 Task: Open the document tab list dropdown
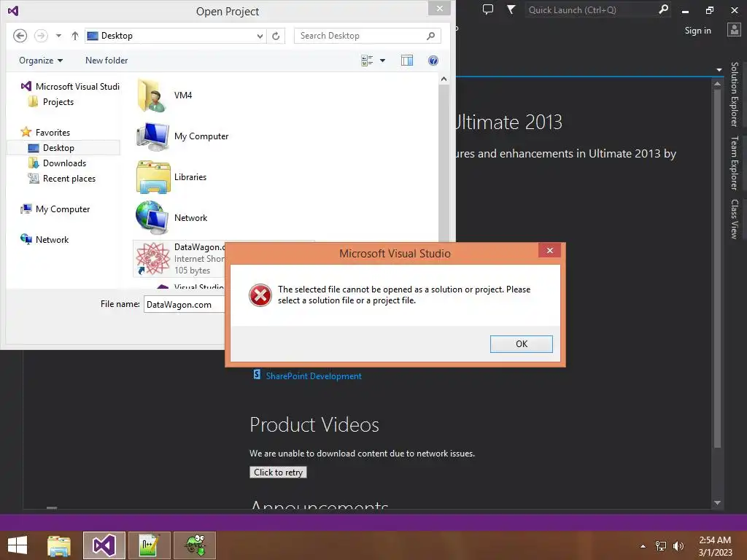click(x=719, y=70)
